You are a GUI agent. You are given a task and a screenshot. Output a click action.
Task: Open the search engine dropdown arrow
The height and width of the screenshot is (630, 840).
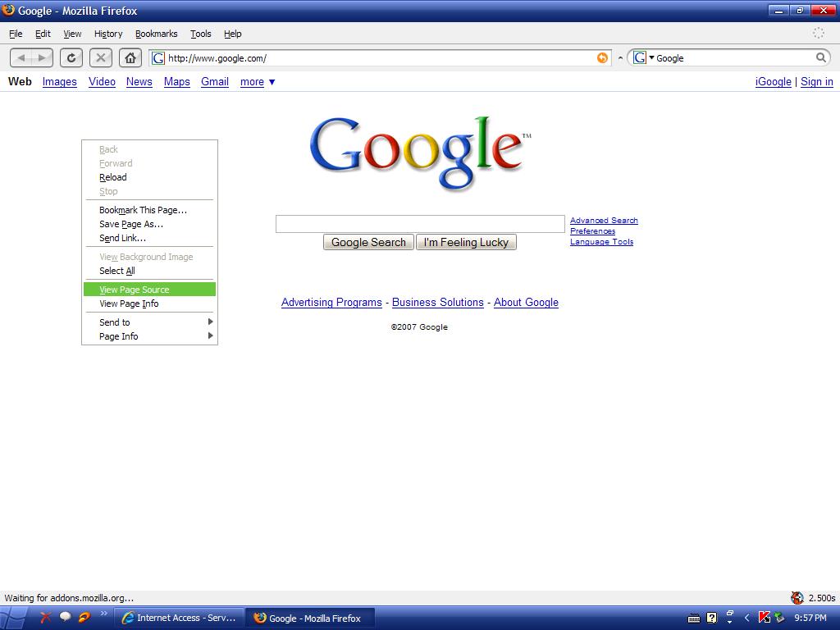click(x=652, y=58)
